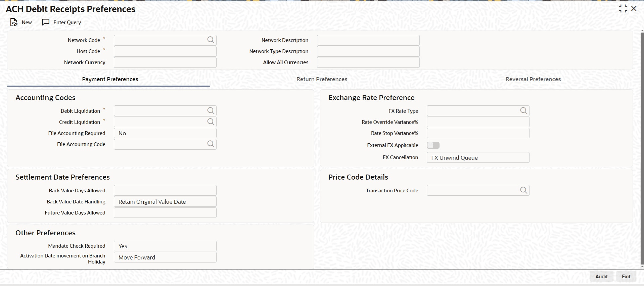Click the Enter Query speech bubble icon
This screenshot has width=644, height=287.
tap(46, 22)
